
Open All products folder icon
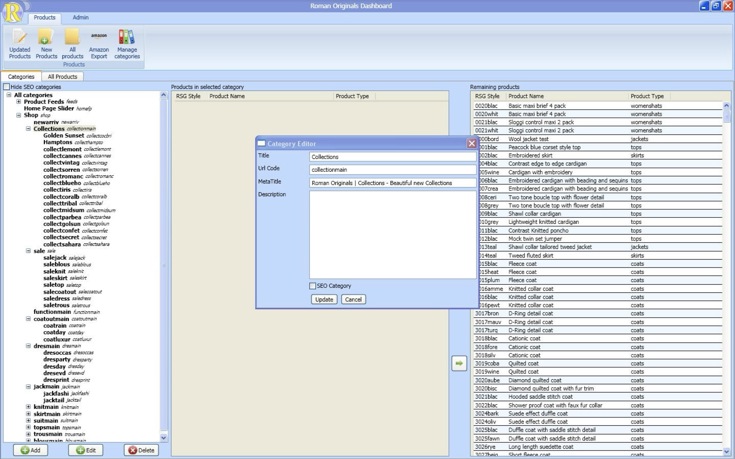tap(72, 44)
